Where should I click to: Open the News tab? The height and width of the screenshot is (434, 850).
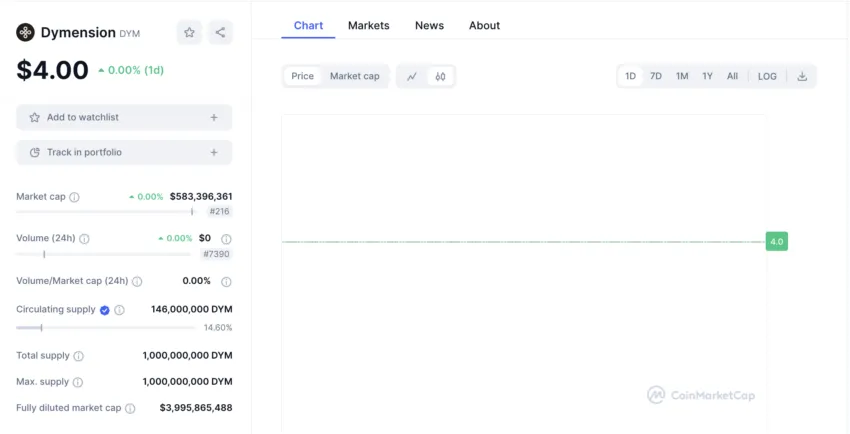click(429, 25)
